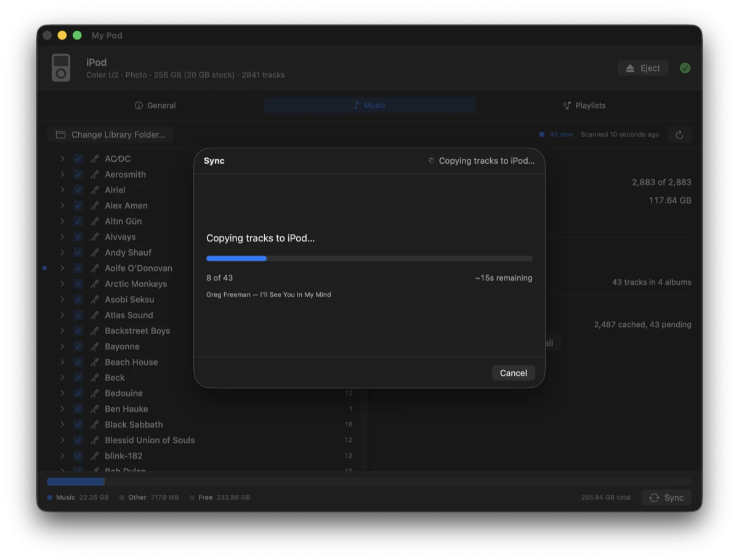Click the '117.64 GB' value
739x560 pixels.
670,200
